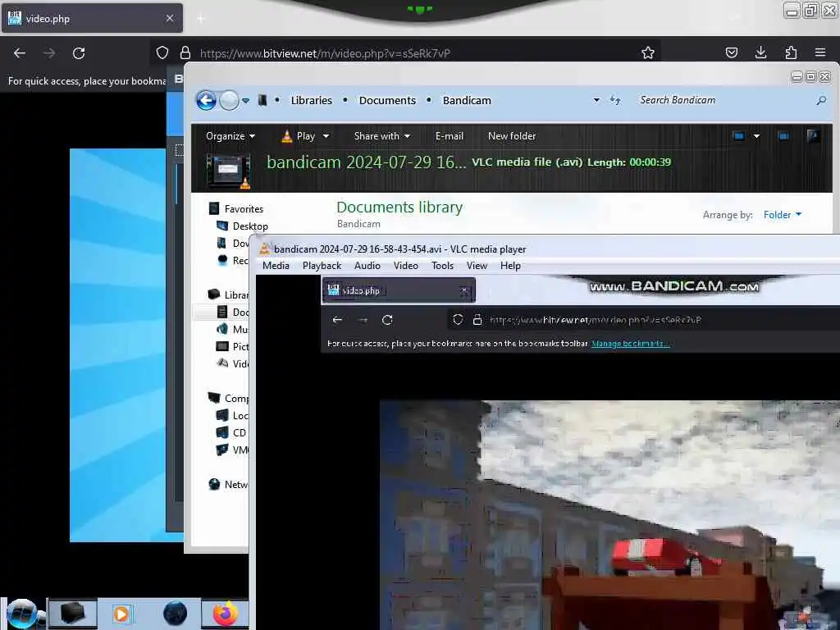Refresh the Explorer folder view

[615, 100]
